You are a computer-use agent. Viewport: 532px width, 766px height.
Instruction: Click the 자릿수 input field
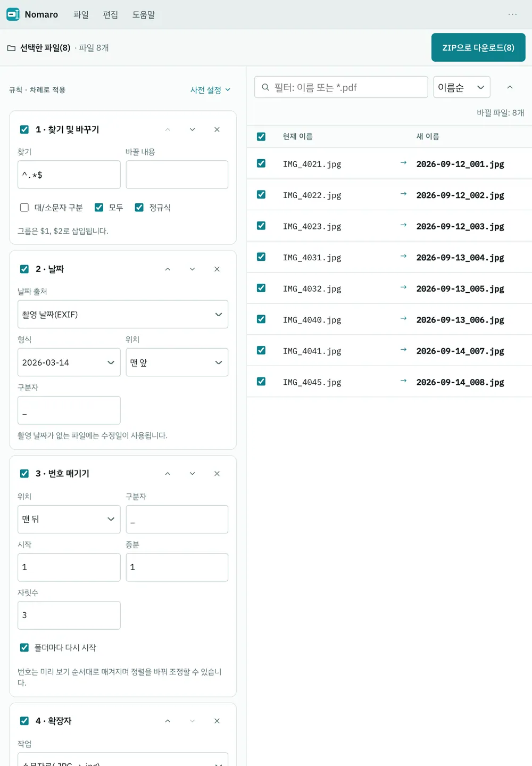click(69, 615)
